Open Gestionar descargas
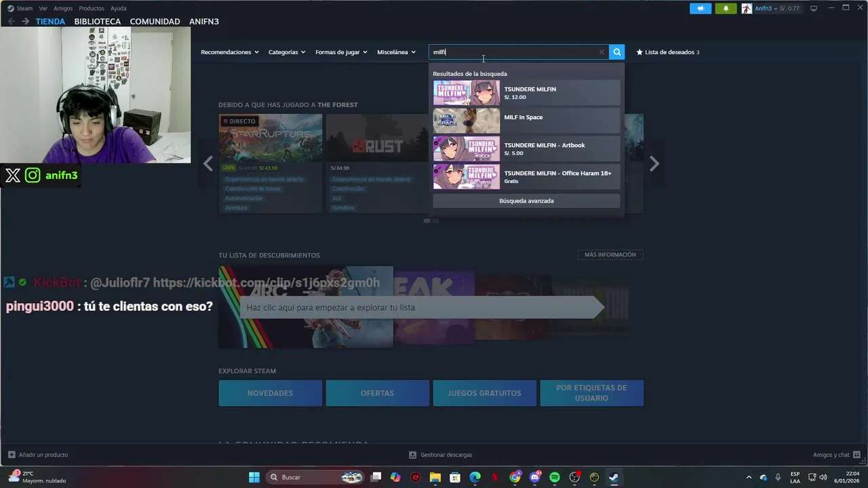The width and height of the screenshot is (868, 488). (x=441, y=455)
